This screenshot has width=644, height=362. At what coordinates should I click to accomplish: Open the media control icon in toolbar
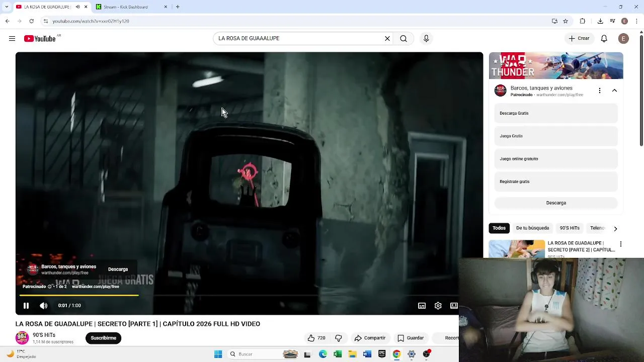pos(612,21)
